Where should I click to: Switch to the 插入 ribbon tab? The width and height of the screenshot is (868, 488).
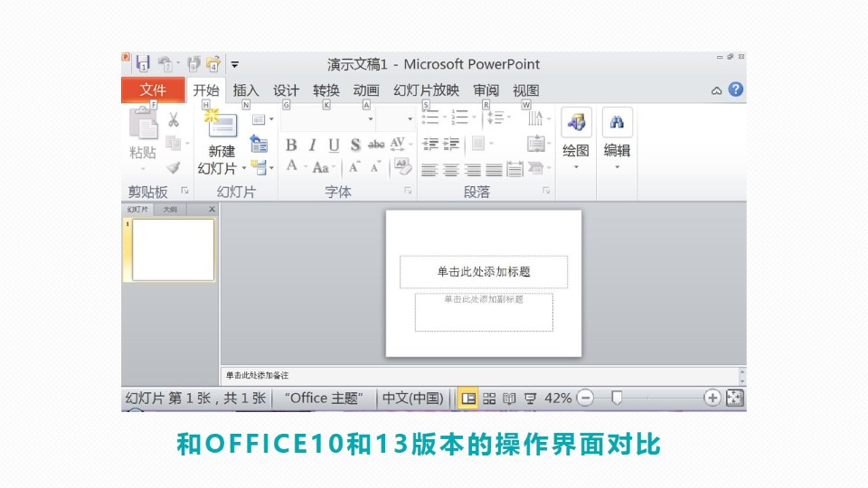pyautogui.click(x=246, y=90)
